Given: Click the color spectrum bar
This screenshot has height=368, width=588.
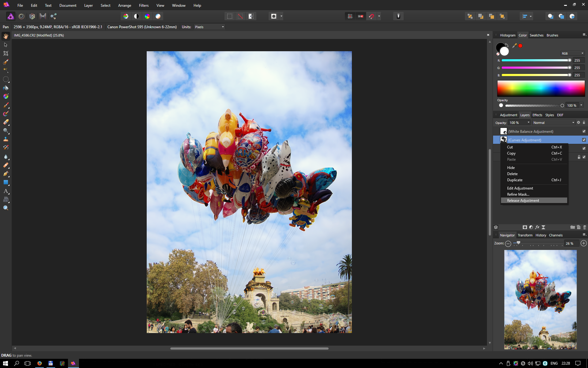Looking at the screenshot, I should tap(541, 89).
